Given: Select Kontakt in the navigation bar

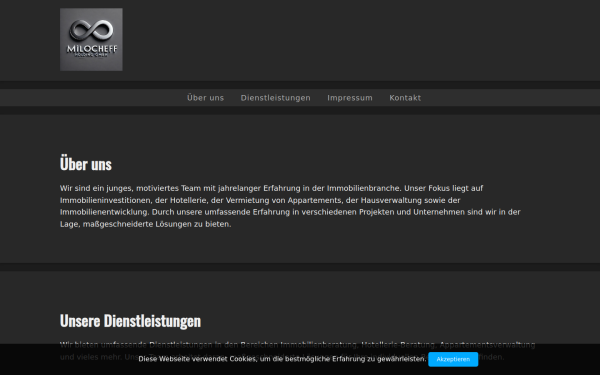Looking at the screenshot, I should 405,98.
